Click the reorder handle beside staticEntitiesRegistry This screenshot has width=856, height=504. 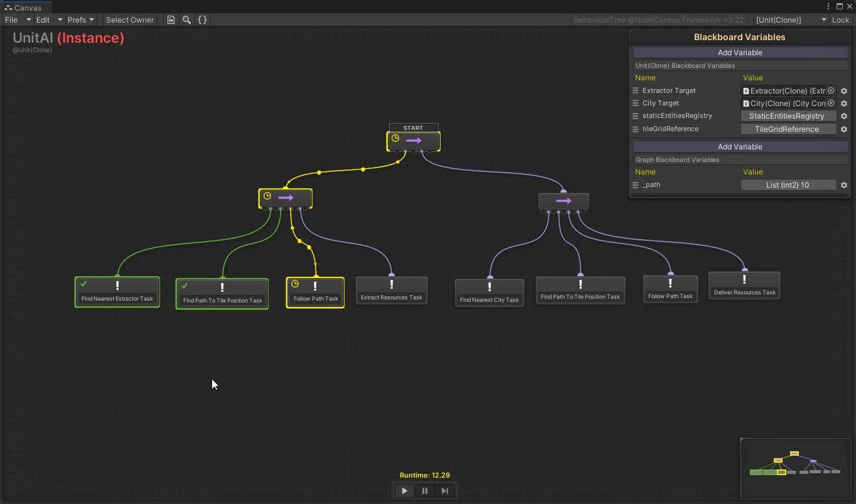636,116
